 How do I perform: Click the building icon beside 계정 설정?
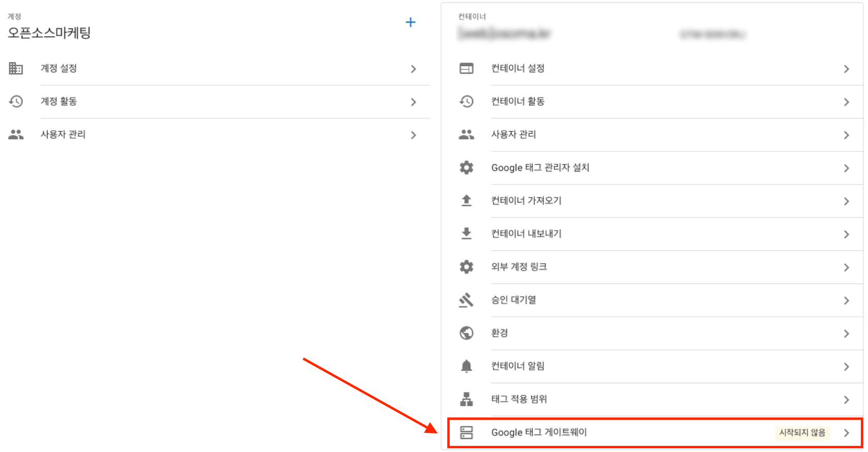[x=16, y=68]
